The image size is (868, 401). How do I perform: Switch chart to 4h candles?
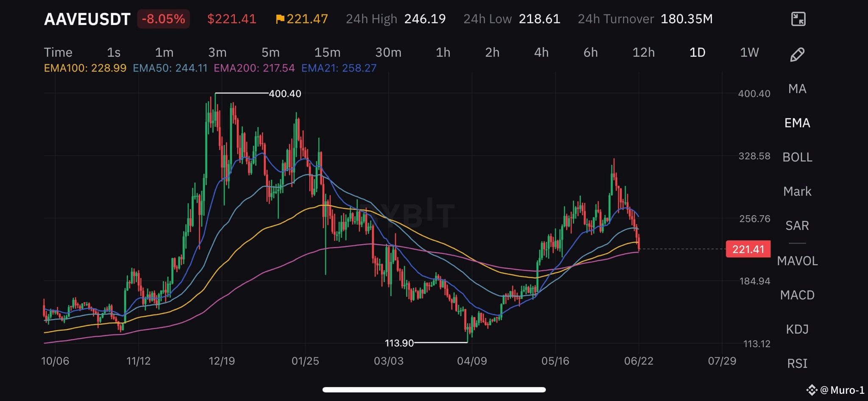[541, 52]
